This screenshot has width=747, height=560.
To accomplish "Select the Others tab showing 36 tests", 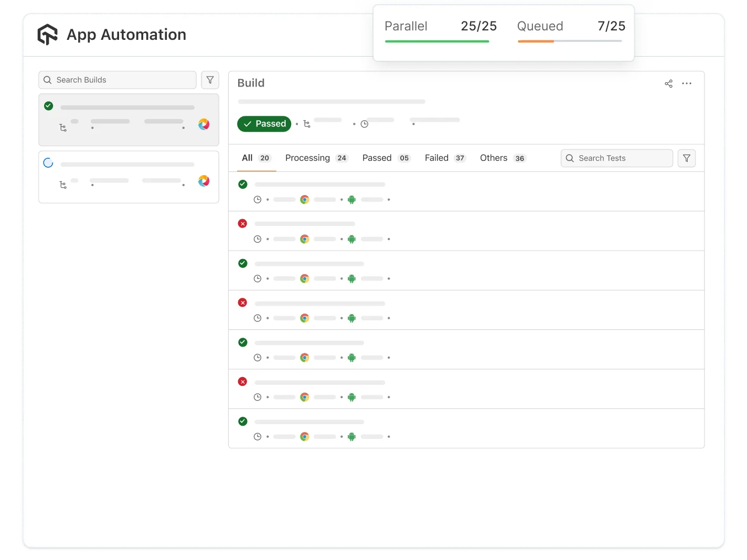I will (502, 158).
